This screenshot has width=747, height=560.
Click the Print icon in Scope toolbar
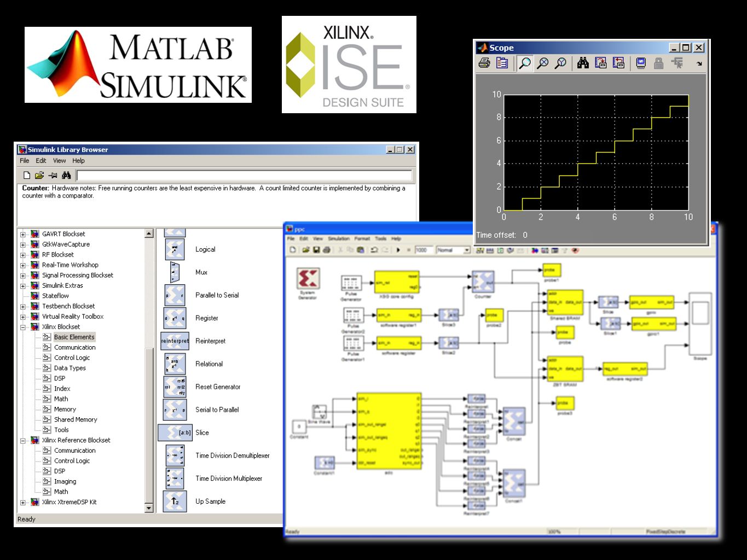coord(484,63)
